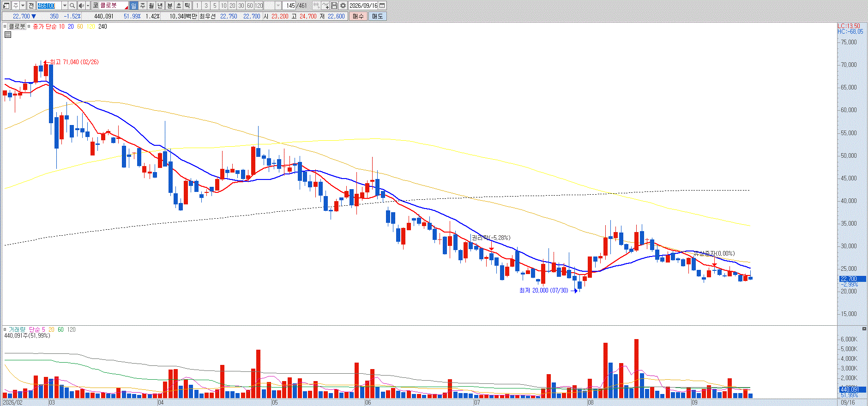Switch chart to 주 weekly period

pyautogui.click(x=142, y=6)
